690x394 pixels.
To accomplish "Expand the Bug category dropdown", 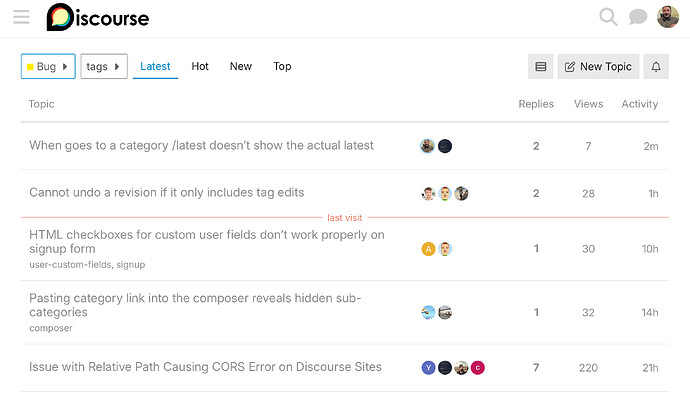I will (x=48, y=66).
